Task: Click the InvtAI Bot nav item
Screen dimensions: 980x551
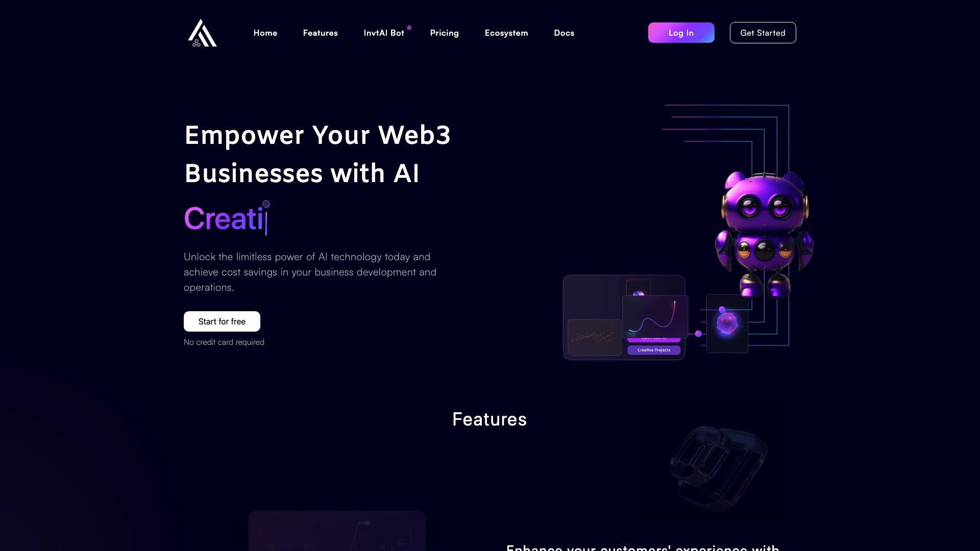Action: click(x=384, y=32)
